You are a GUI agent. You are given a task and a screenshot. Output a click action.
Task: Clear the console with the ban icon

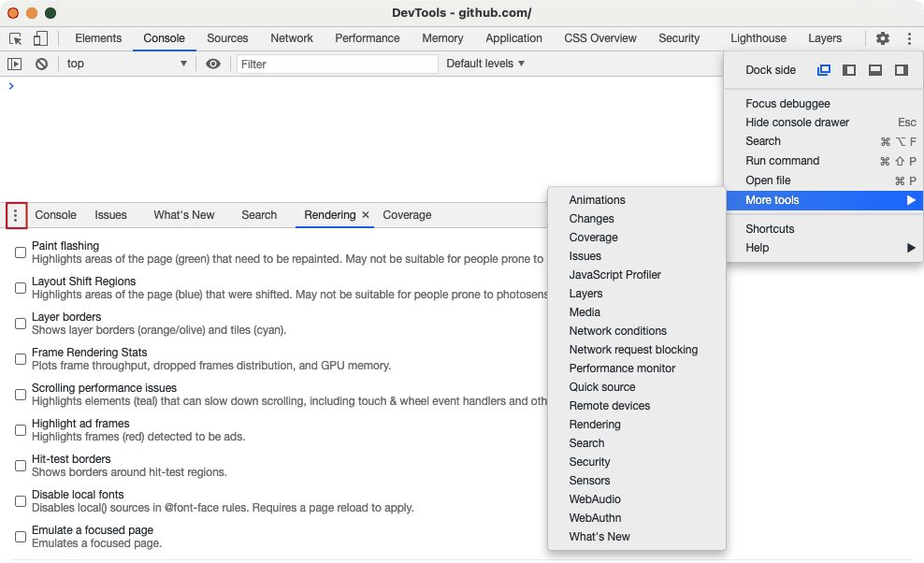[x=41, y=64]
